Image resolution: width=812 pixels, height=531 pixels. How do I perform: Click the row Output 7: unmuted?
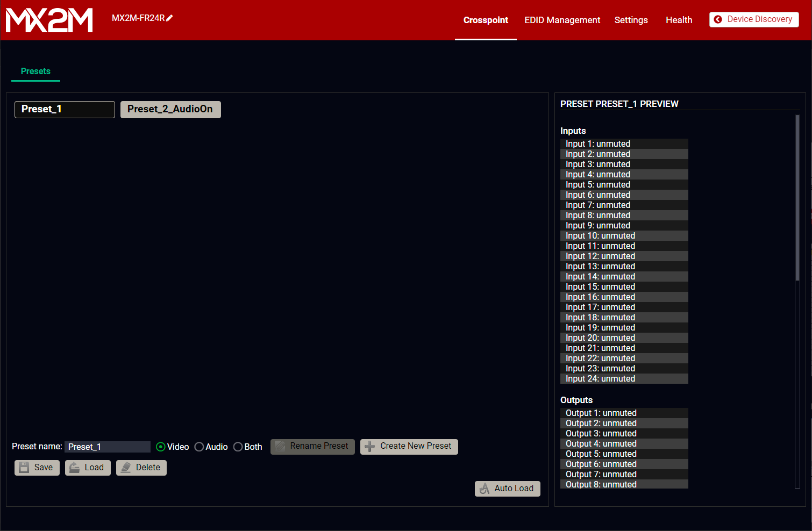click(x=624, y=475)
